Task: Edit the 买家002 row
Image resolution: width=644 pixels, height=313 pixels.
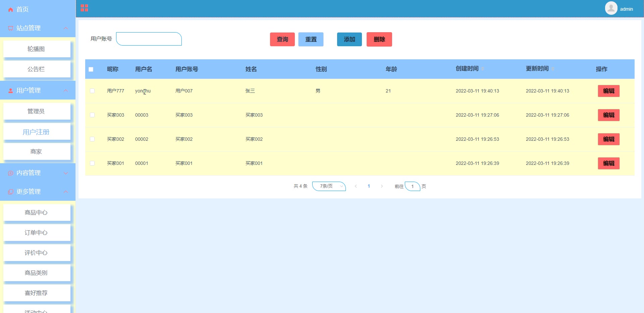Action: point(609,139)
